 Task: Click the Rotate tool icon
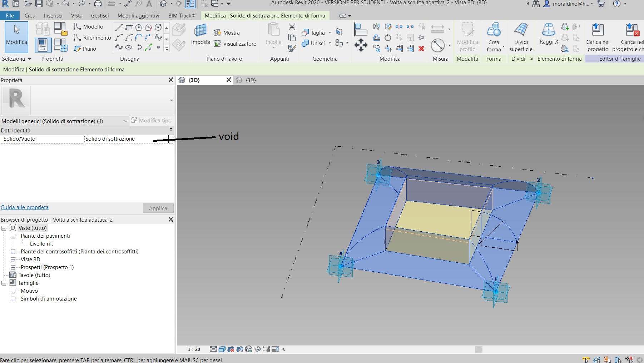coord(388,37)
